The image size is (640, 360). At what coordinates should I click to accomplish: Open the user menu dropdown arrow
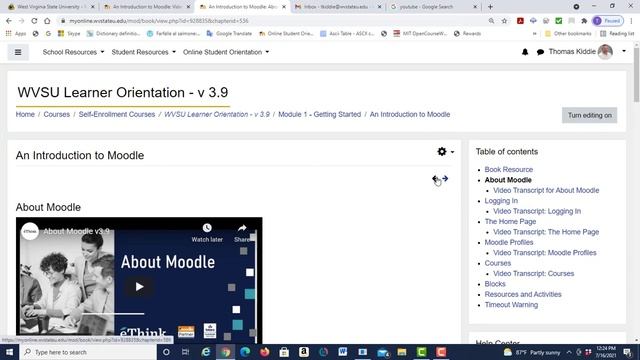[624, 51]
